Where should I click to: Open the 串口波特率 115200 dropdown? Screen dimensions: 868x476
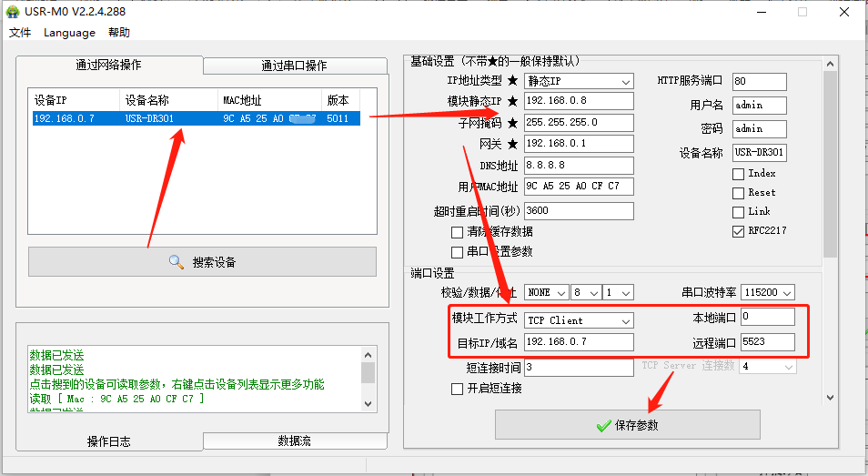pos(786,293)
